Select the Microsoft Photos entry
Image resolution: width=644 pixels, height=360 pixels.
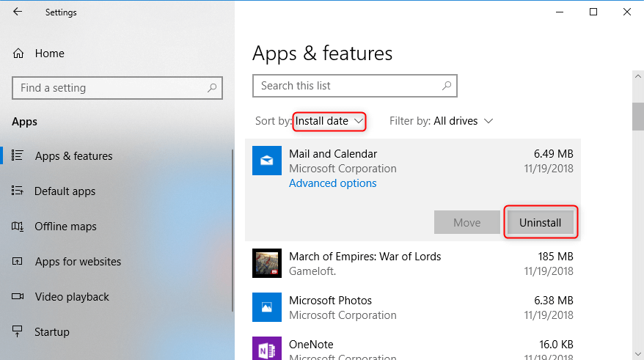click(x=413, y=307)
